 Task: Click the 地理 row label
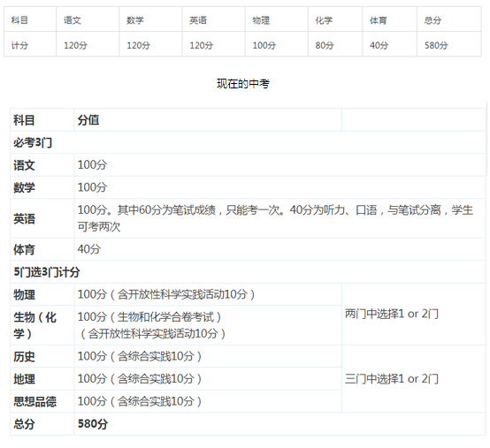pyautogui.click(x=24, y=379)
